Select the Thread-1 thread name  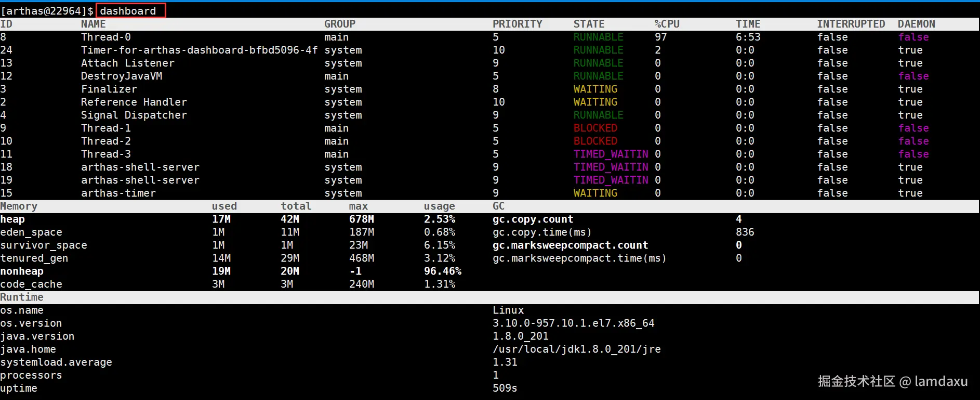106,128
